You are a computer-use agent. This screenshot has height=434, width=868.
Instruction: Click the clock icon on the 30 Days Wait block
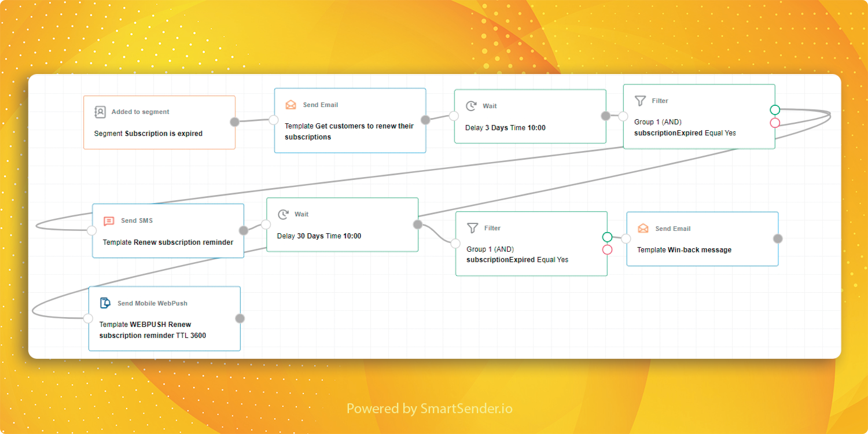tap(283, 214)
